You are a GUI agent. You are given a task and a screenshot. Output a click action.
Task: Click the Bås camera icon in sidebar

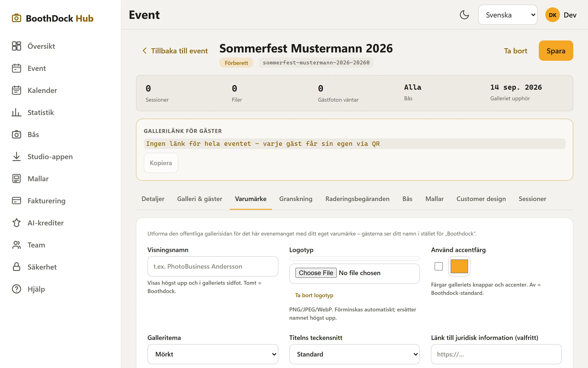[x=17, y=134]
